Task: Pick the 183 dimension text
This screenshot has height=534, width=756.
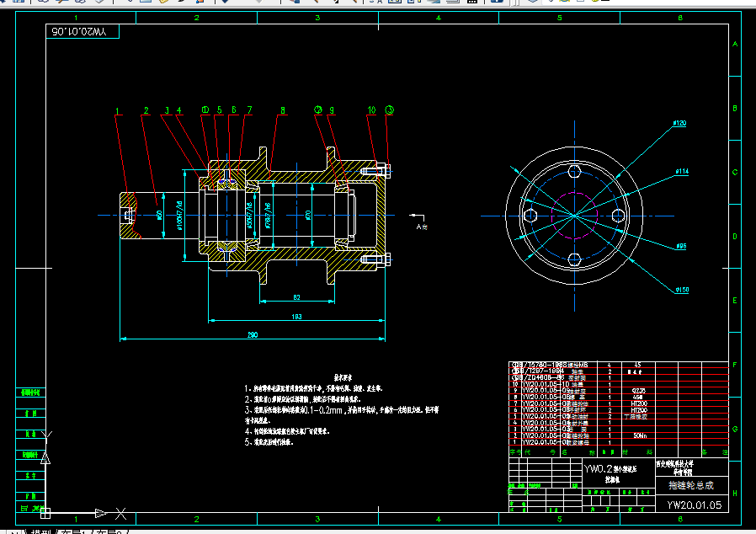Action: 296,317
